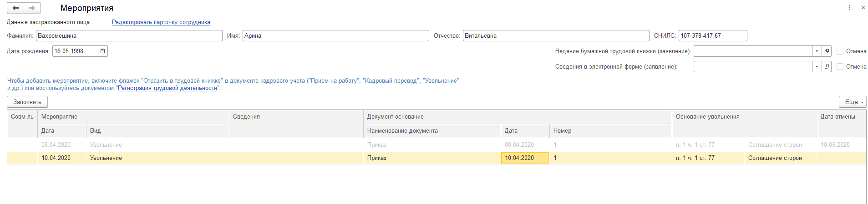This screenshot has height=204, width=868.
Task: Select the event date cell 10.04.2020
Action: tap(62, 158)
